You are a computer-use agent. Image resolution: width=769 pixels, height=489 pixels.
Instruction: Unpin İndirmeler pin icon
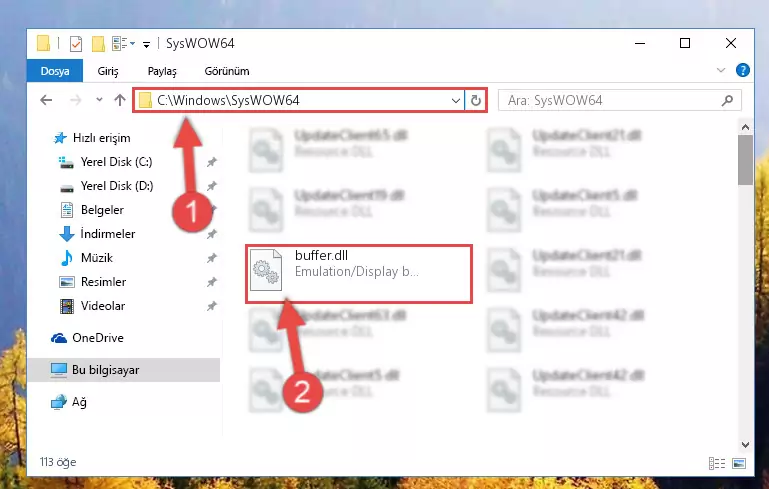pos(211,234)
